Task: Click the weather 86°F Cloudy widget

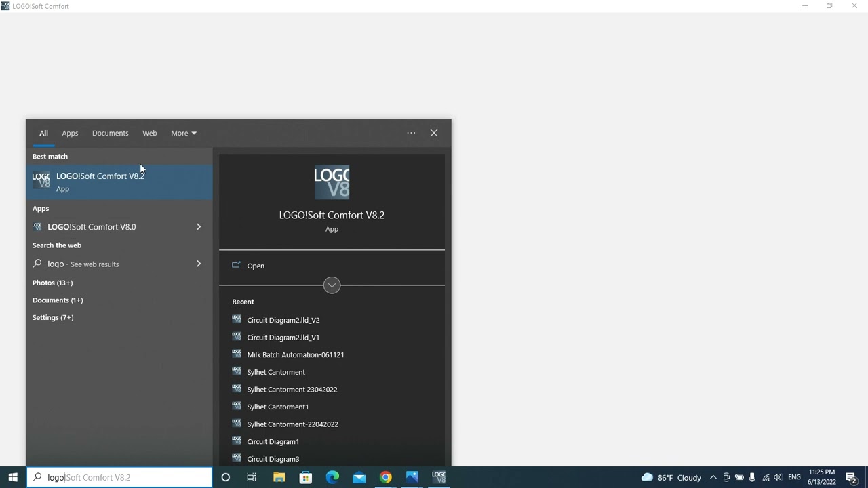Action: pyautogui.click(x=671, y=477)
